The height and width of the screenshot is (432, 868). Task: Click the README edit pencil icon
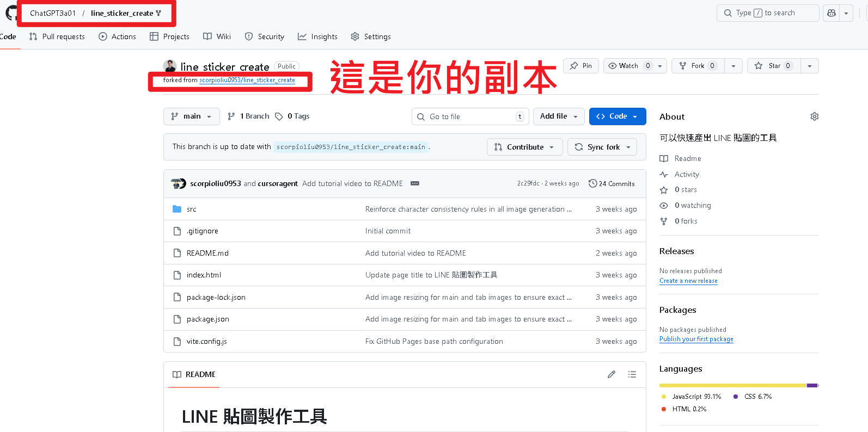coord(612,374)
